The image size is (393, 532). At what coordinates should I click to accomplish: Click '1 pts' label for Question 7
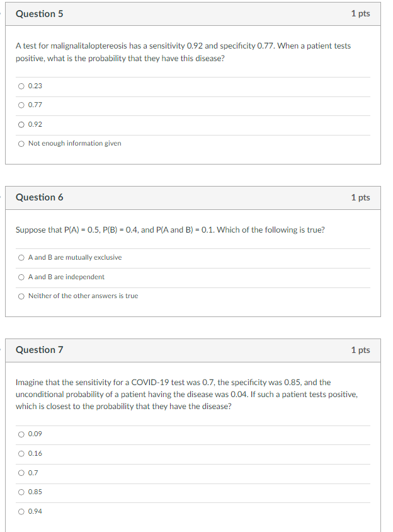[360, 350]
